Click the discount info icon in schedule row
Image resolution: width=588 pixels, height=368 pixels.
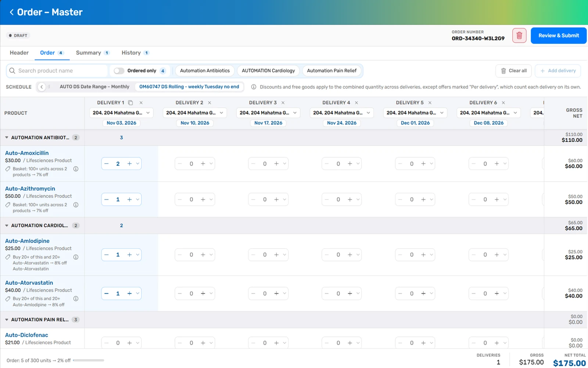254,87
